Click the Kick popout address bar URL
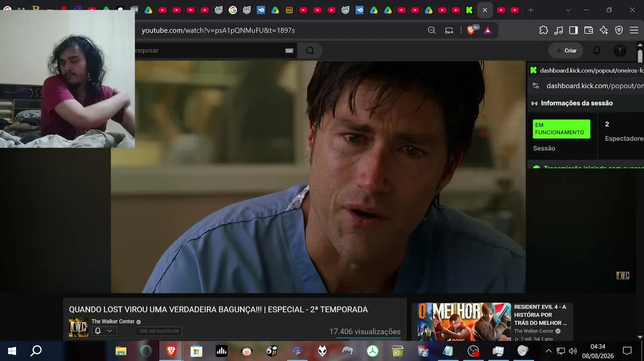Screen dimensions: 644x361 pyautogui.click(x=595, y=86)
